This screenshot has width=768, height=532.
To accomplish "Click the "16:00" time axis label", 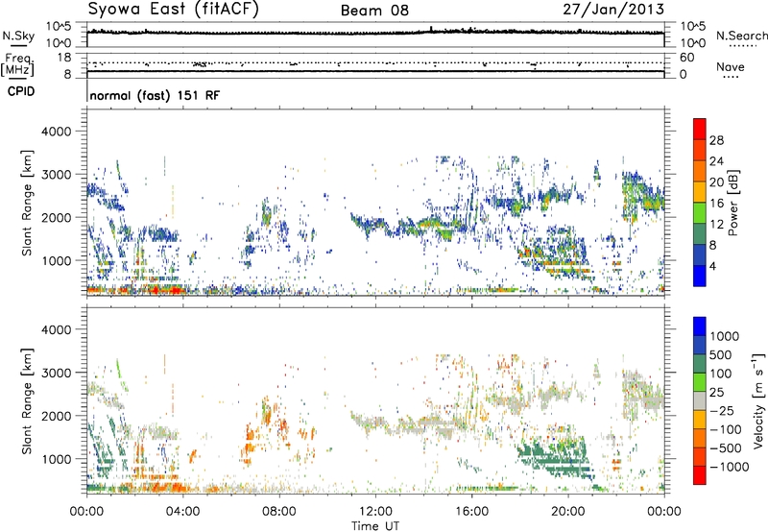I will click(x=471, y=512).
